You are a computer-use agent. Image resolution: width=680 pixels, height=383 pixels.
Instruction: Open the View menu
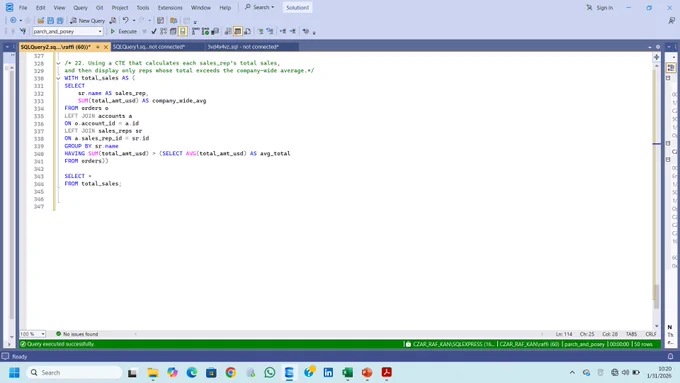tap(59, 8)
